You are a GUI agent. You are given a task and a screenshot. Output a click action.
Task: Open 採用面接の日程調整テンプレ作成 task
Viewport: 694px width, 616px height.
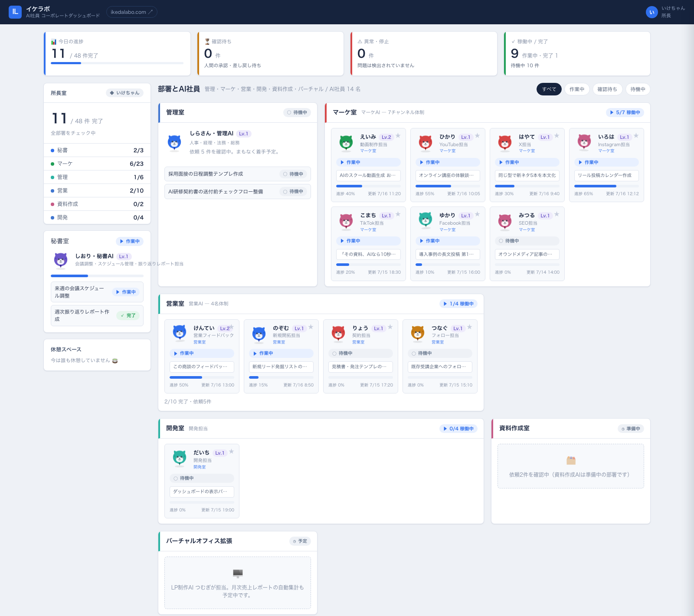tap(238, 174)
